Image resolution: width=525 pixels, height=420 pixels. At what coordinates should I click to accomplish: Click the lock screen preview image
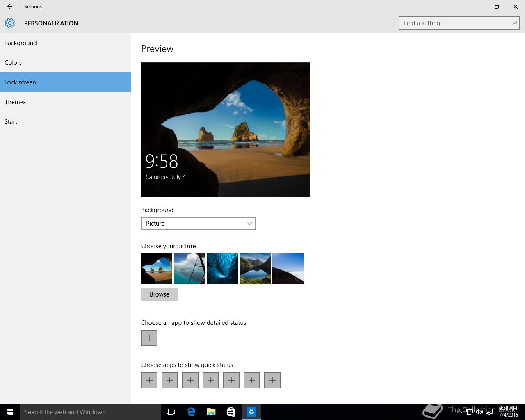pos(226,130)
